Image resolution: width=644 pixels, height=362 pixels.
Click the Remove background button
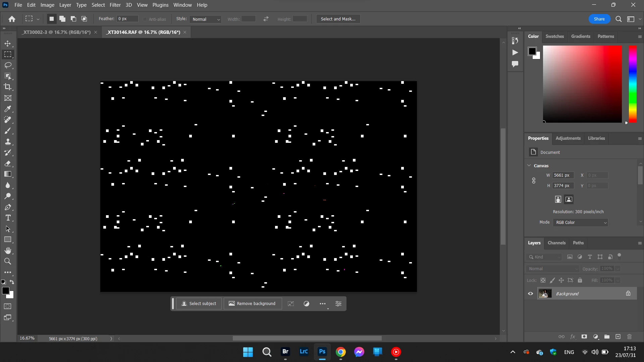click(x=252, y=304)
